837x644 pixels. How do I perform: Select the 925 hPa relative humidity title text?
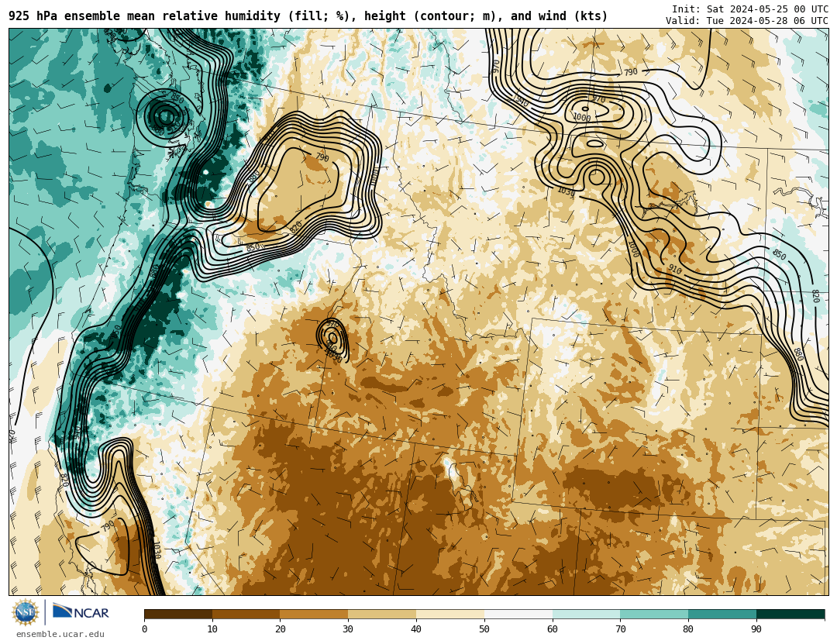tap(308, 16)
